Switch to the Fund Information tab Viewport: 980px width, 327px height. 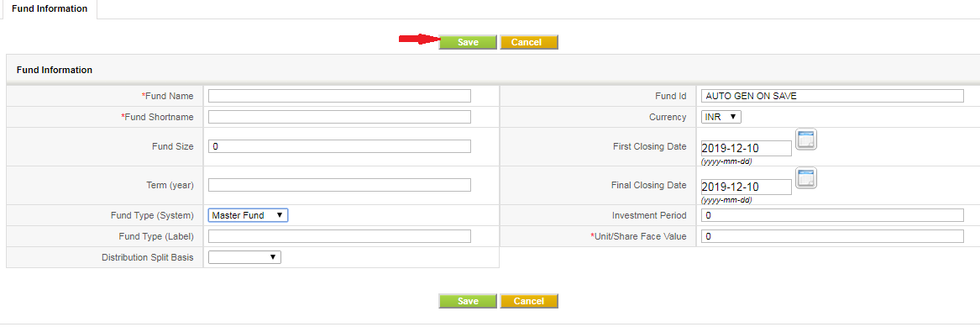pos(49,9)
